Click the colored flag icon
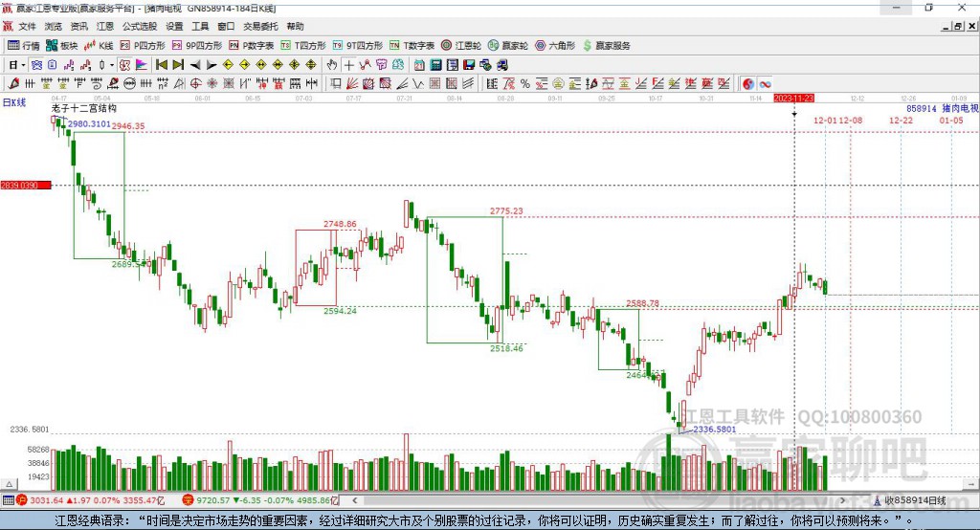Screen dimensions: 980x530 click(x=142, y=65)
